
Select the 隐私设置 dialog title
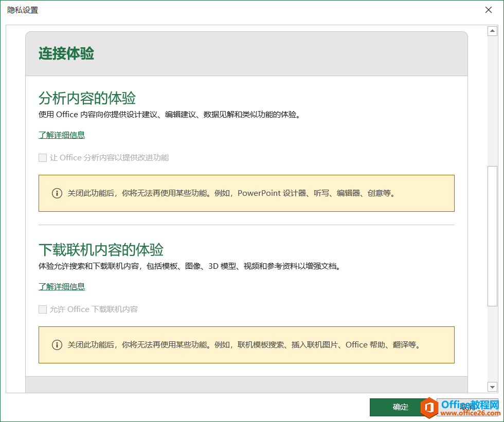pyautogui.click(x=23, y=10)
